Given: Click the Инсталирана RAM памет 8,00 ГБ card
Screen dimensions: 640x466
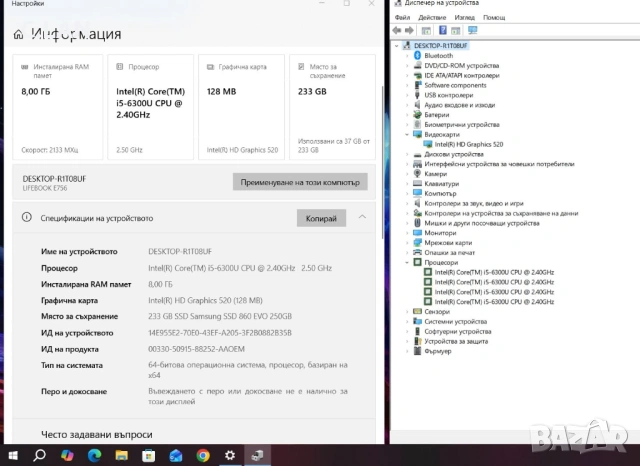Looking at the screenshot, I should click(x=58, y=107).
